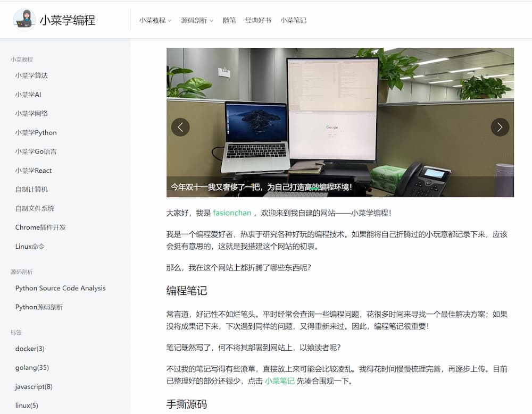
Task: Click the carousel previous arrow
Action: pos(180,127)
